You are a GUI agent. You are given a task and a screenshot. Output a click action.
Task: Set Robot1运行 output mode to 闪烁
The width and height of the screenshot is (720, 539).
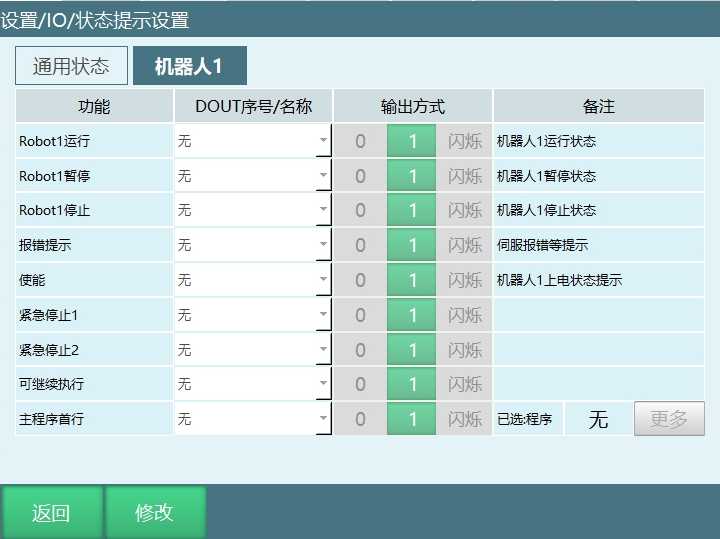(464, 140)
